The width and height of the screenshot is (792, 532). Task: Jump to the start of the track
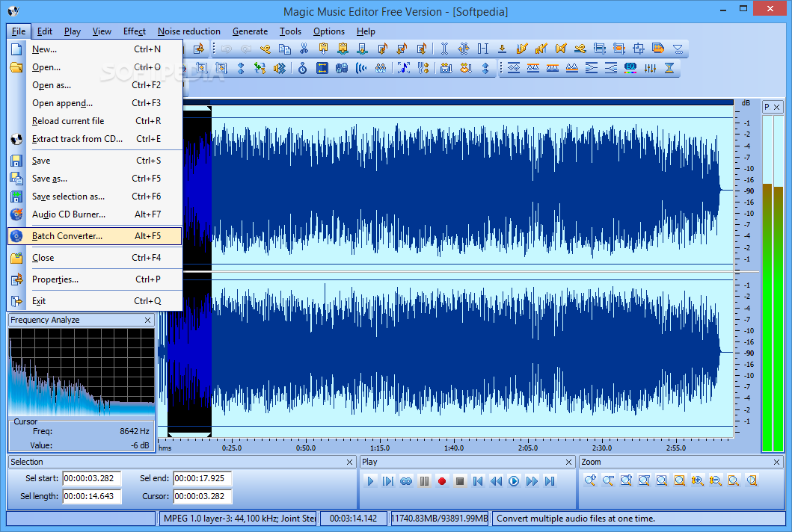478,481
